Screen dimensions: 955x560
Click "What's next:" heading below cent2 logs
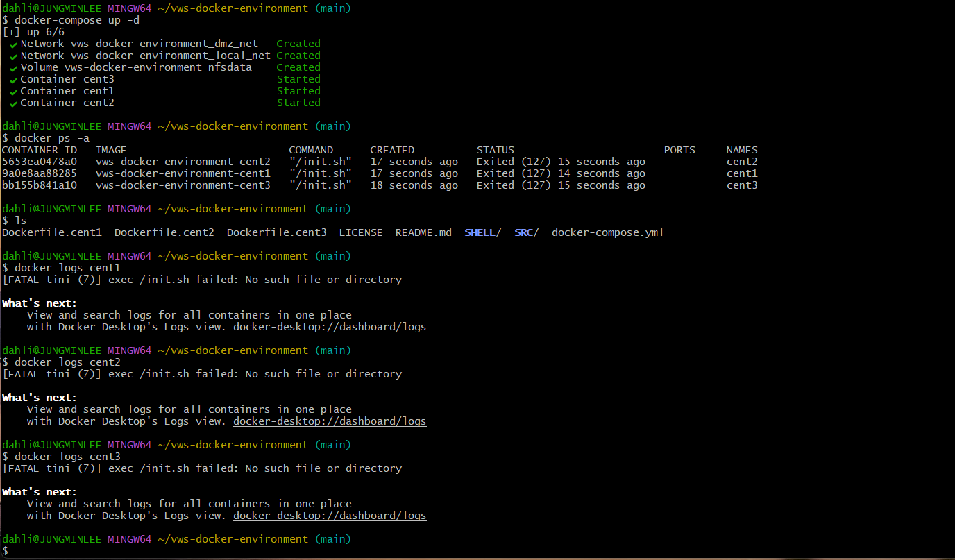point(40,398)
